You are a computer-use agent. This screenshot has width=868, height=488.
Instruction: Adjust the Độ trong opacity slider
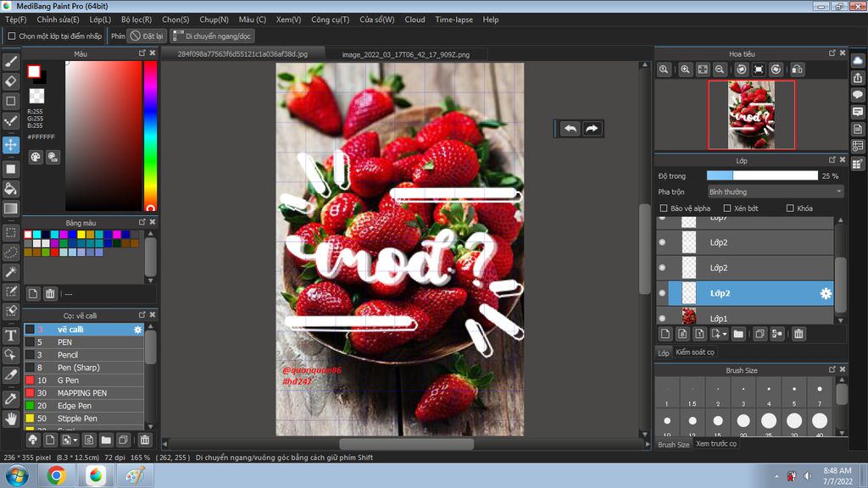pyautogui.click(x=762, y=175)
